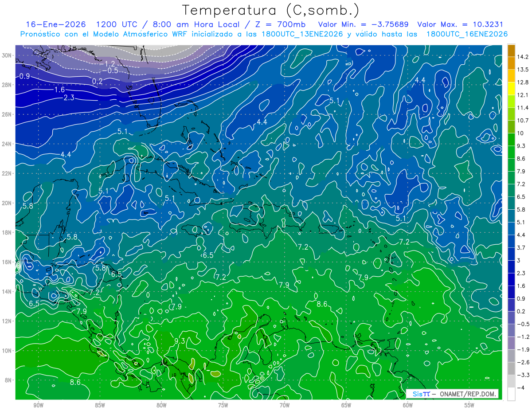Click the "10N" latitude axis label
This screenshot has height=411, width=532.
click(x=7, y=351)
